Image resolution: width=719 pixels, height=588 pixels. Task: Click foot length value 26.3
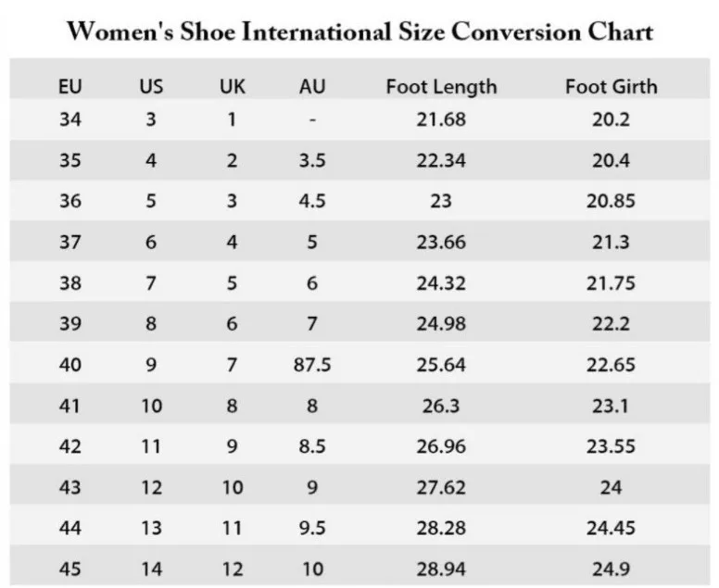click(x=441, y=406)
